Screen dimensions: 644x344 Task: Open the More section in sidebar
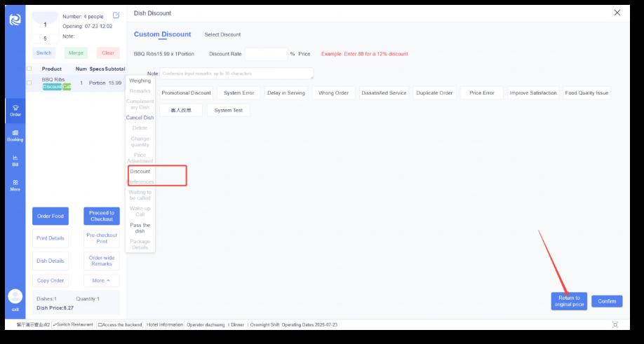pyautogui.click(x=15, y=185)
